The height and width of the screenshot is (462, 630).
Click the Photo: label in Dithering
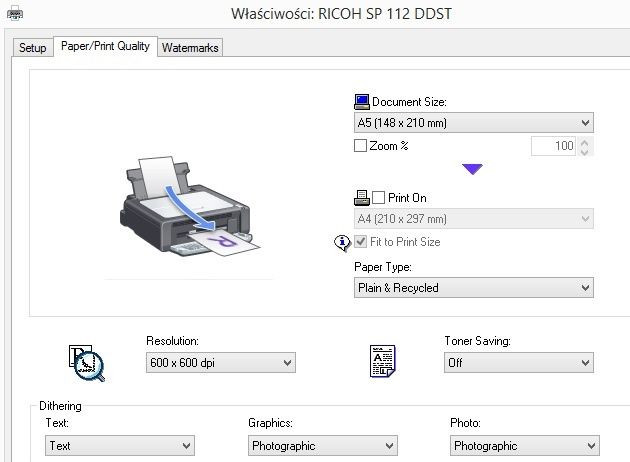pyautogui.click(x=465, y=423)
